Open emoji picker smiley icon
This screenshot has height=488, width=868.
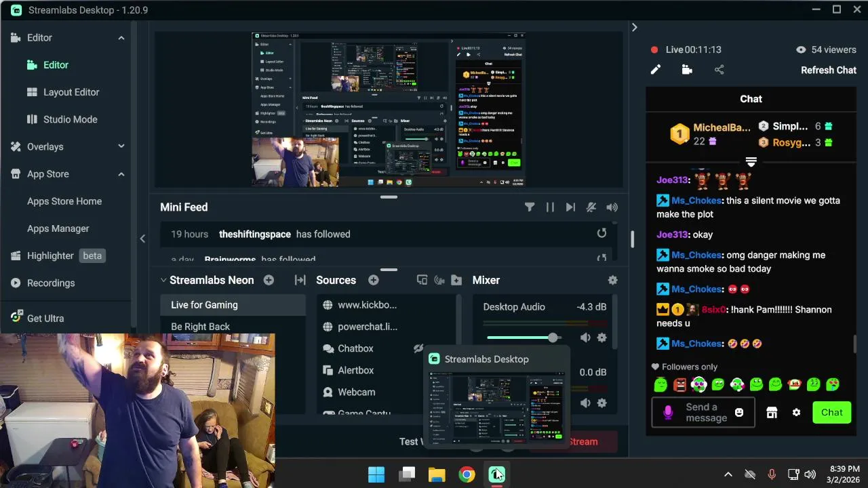point(739,413)
